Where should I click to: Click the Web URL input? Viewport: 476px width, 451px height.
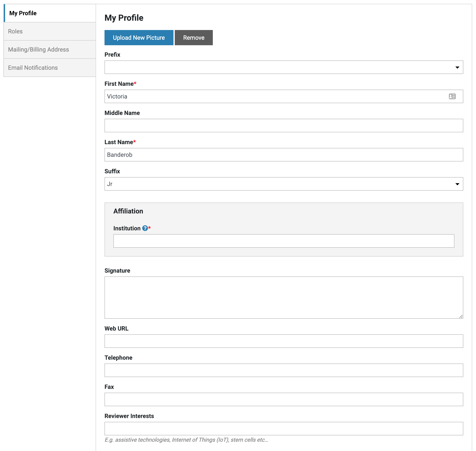(x=283, y=341)
